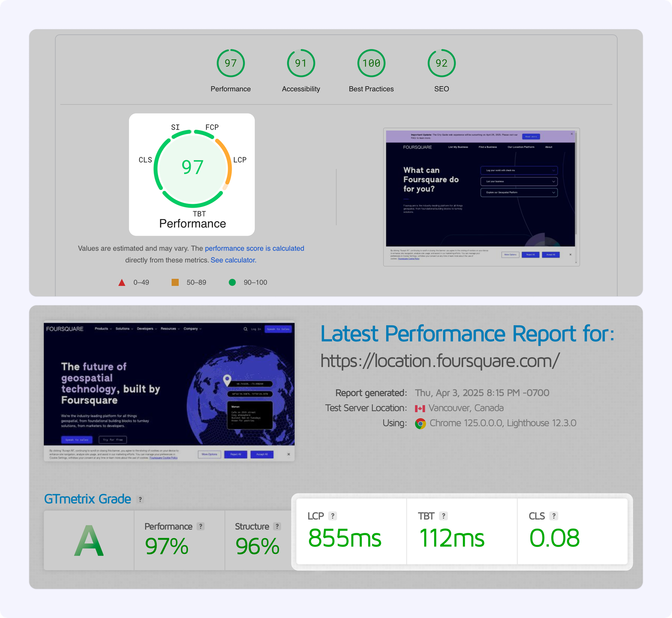Open help icon beside LCP
The height and width of the screenshot is (618, 672).
(333, 516)
